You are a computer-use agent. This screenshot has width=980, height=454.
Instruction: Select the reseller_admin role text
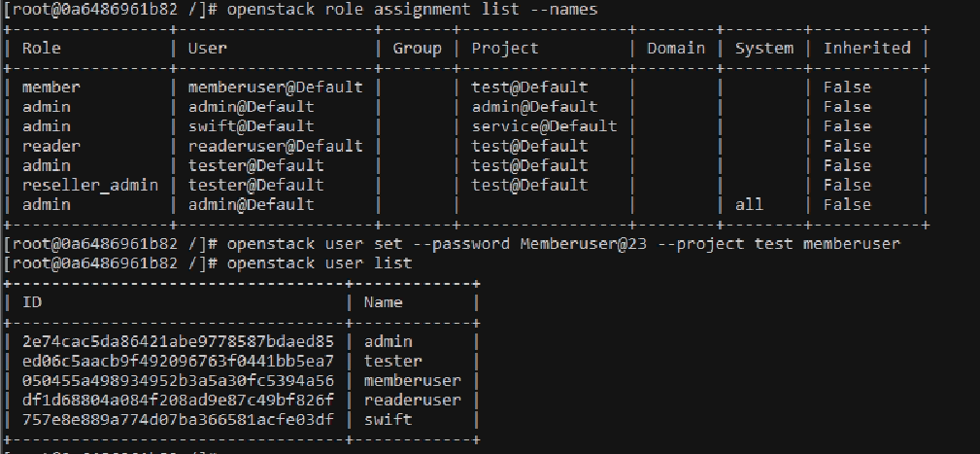89,185
